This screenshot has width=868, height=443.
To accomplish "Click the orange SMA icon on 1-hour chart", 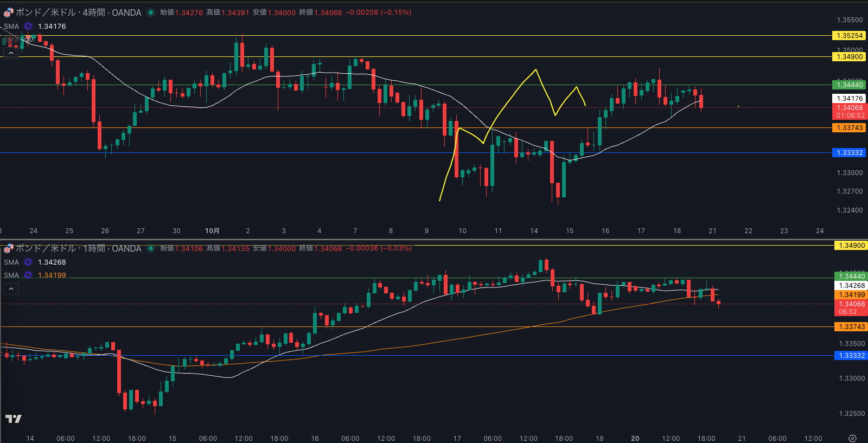I will [28, 275].
